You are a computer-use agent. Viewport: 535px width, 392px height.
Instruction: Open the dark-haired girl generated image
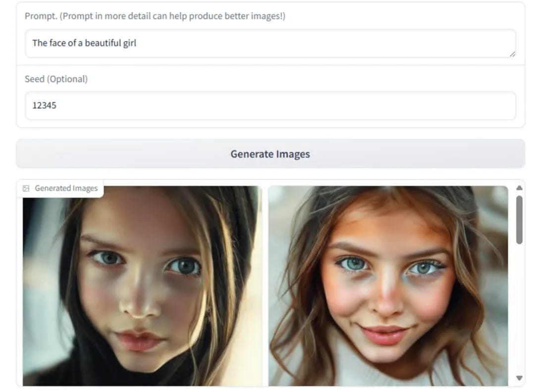tap(142, 286)
